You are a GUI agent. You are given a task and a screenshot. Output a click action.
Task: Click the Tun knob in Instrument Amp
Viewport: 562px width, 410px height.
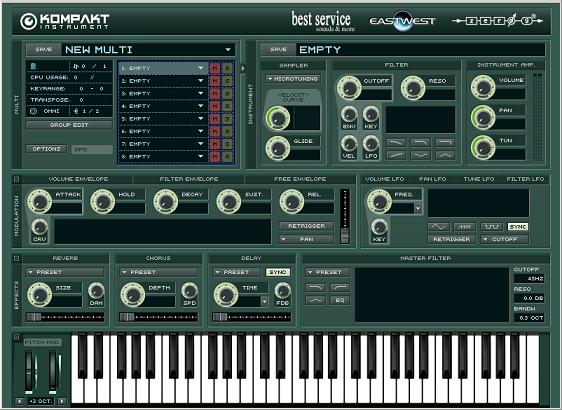point(483,147)
